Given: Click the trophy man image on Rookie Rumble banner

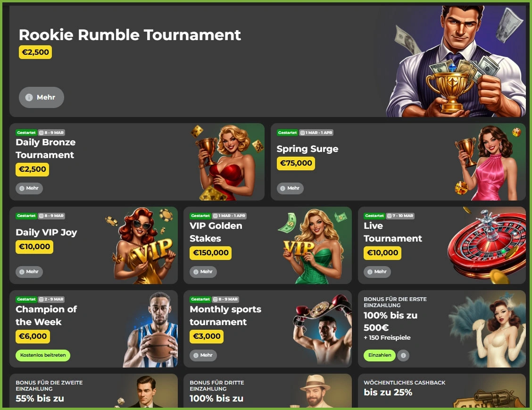Looking at the screenshot, I should pos(457,61).
